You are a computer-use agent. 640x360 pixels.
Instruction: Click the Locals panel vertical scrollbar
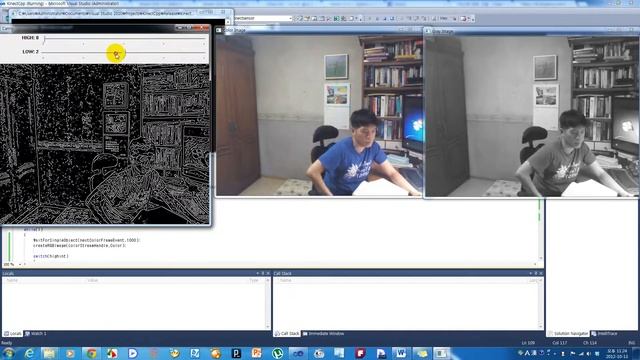coord(268,304)
